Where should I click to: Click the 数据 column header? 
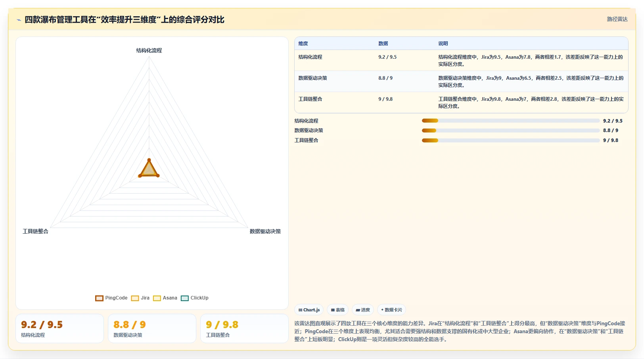tap(383, 44)
